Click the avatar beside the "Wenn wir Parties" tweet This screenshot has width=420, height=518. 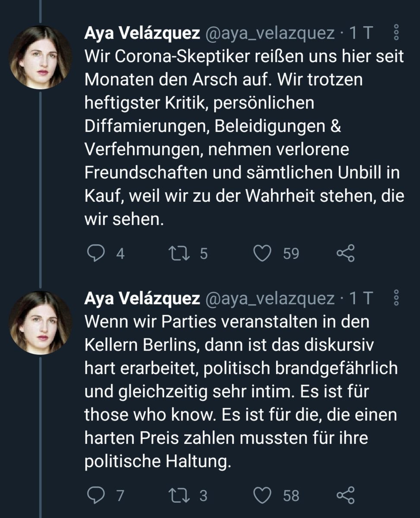click(40, 322)
